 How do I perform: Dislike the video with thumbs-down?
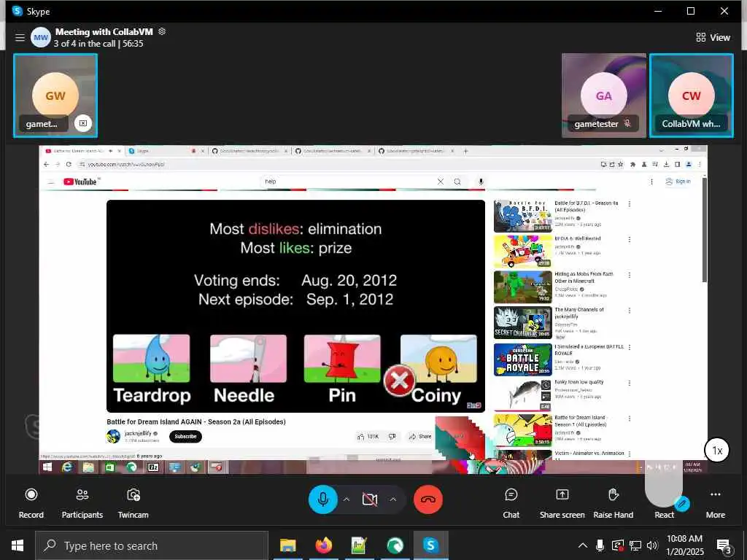pyautogui.click(x=392, y=436)
